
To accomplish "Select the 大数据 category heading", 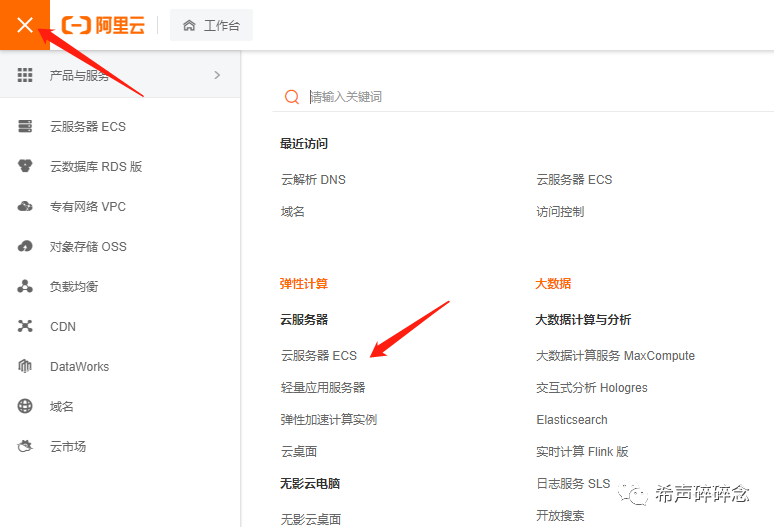I will (x=553, y=284).
